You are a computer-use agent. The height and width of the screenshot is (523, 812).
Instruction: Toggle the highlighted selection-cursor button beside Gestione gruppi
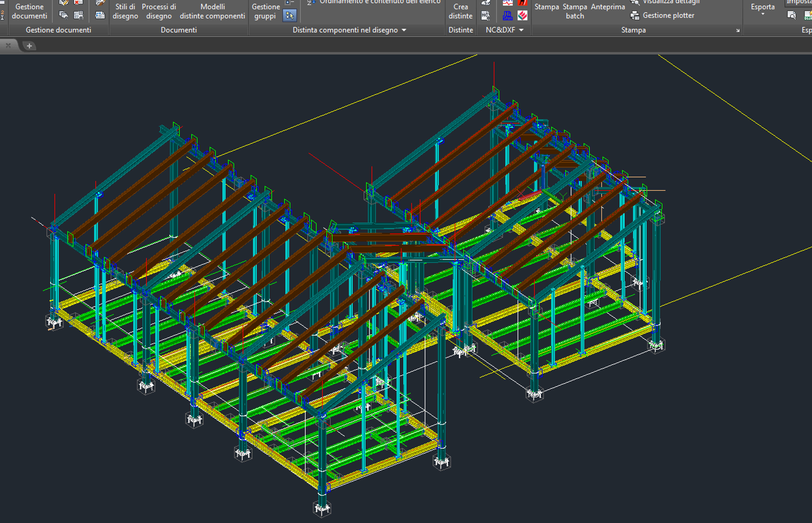[289, 16]
